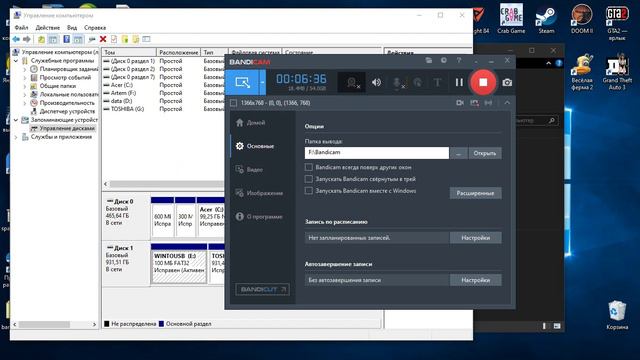Open recording mode dropdown arrow in Bandicam

click(x=262, y=82)
